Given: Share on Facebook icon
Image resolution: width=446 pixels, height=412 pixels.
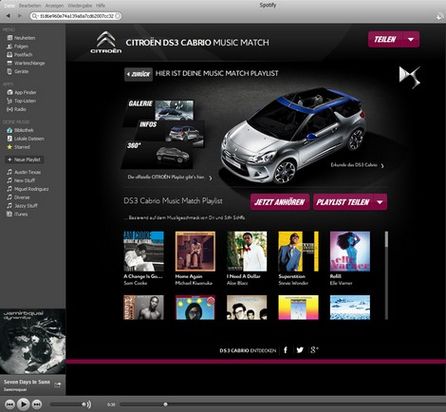Looking at the screenshot, I should pyautogui.click(x=285, y=350).
